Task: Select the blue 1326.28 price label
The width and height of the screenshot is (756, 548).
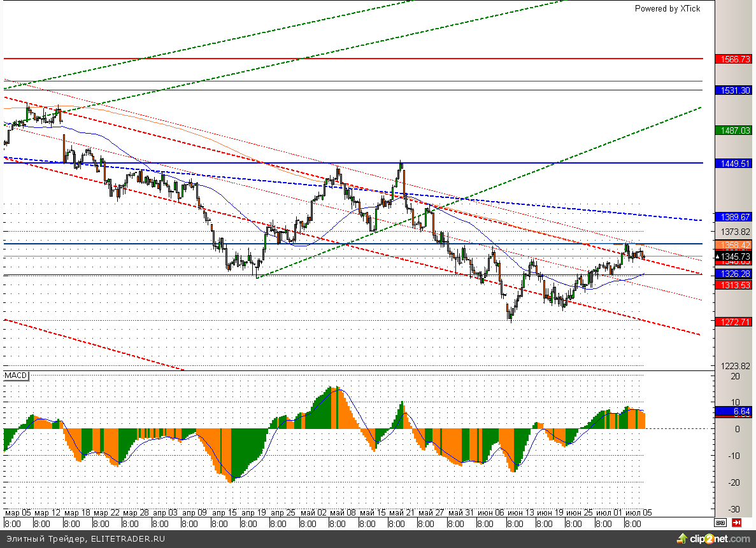Action: click(x=734, y=274)
